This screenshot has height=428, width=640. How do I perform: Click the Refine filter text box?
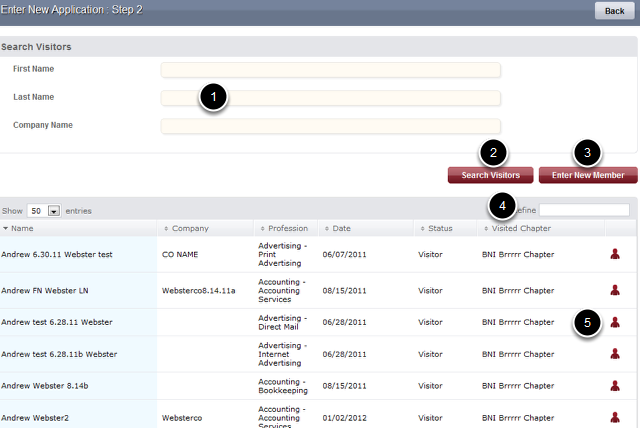pyautogui.click(x=584, y=210)
